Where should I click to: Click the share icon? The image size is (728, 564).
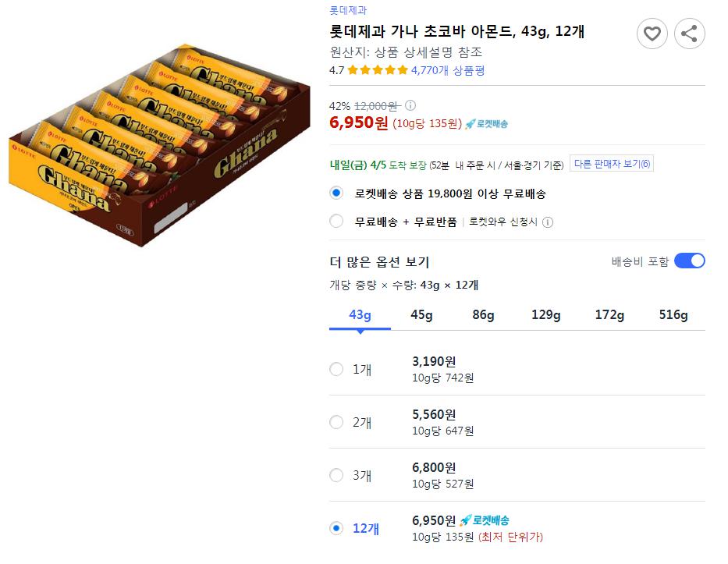point(689,34)
